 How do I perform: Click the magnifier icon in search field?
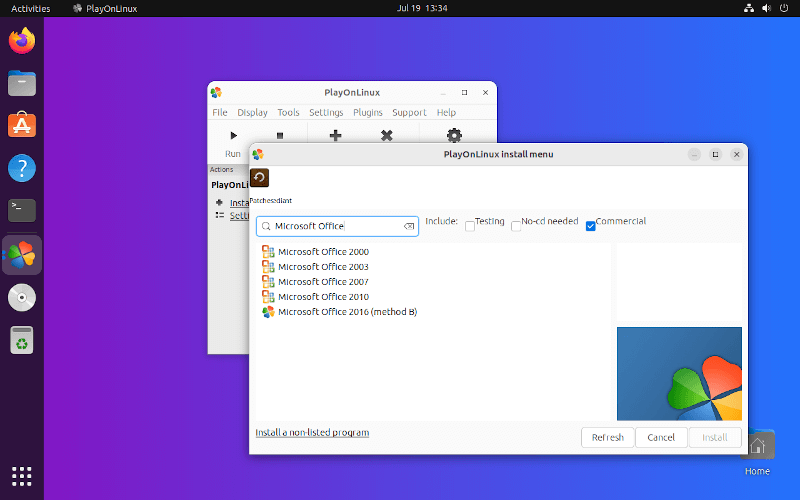pyautogui.click(x=266, y=226)
